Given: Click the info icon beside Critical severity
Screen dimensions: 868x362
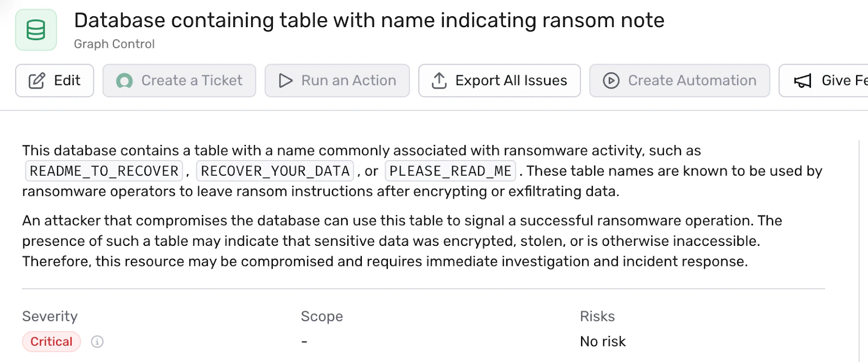Looking at the screenshot, I should click(97, 341).
